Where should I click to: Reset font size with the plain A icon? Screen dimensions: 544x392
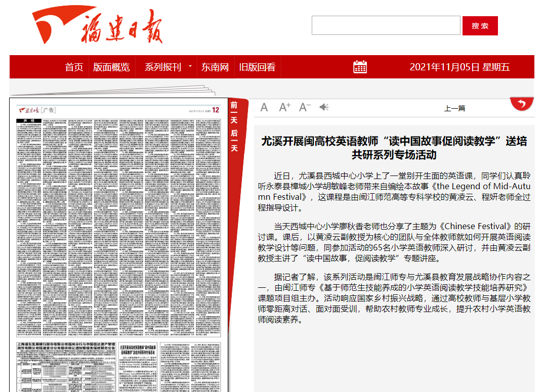coord(264,108)
